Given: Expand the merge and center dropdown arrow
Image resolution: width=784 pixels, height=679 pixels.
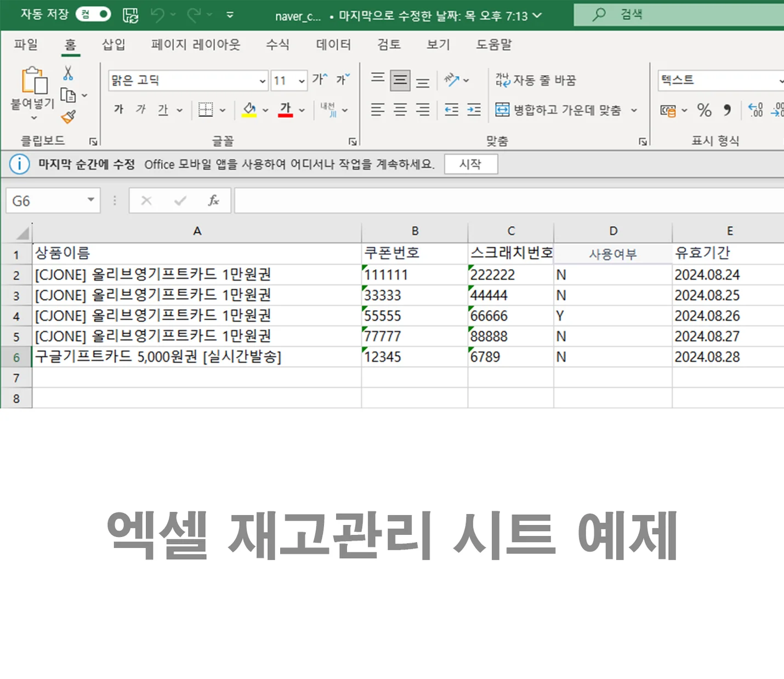Looking at the screenshot, I should (x=634, y=110).
